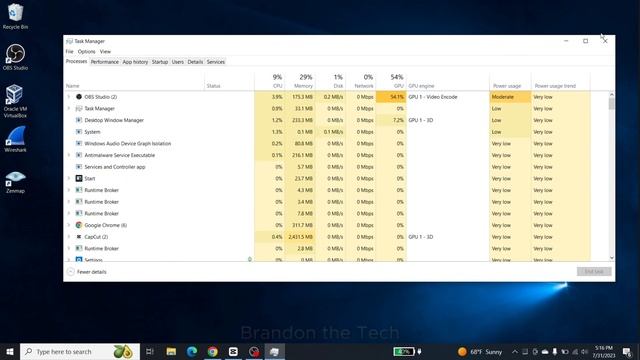
Task: Switch to the Performance tab
Action: click(x=104, y=62)
